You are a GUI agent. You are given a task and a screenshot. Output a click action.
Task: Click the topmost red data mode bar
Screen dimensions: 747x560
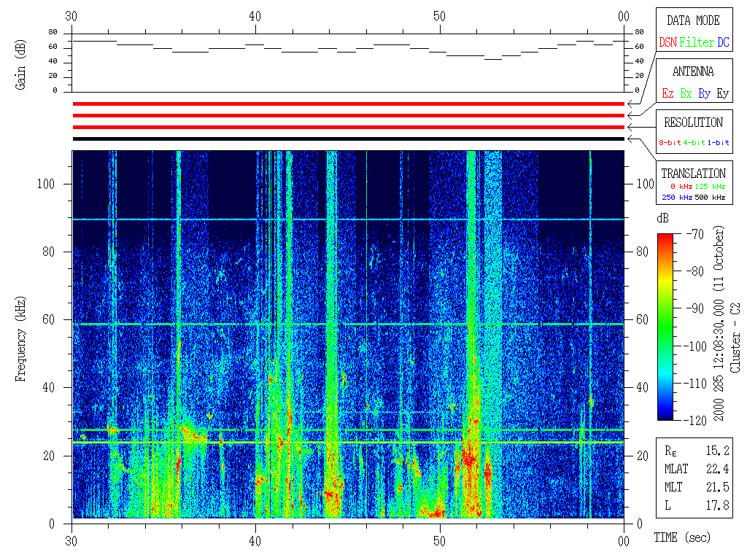[x=348, y=104]
